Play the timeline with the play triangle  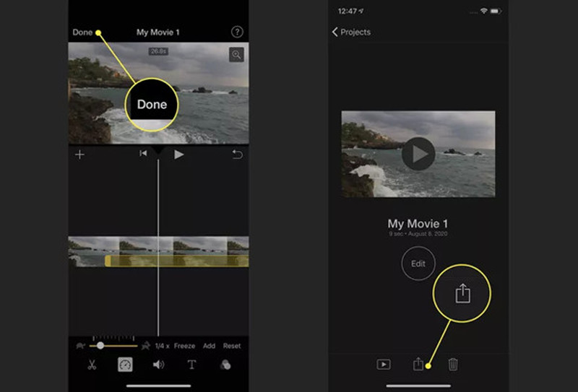coord(179,154)
